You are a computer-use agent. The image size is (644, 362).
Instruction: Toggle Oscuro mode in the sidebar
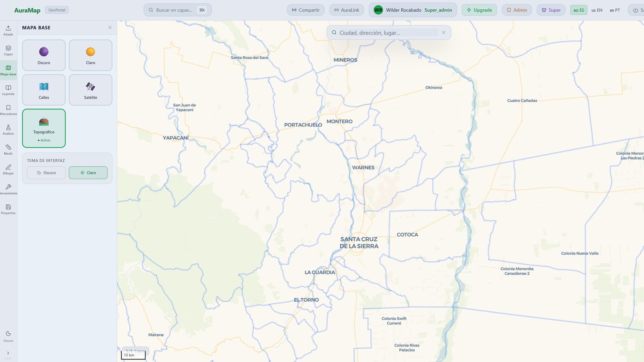[x=8, y=336]
